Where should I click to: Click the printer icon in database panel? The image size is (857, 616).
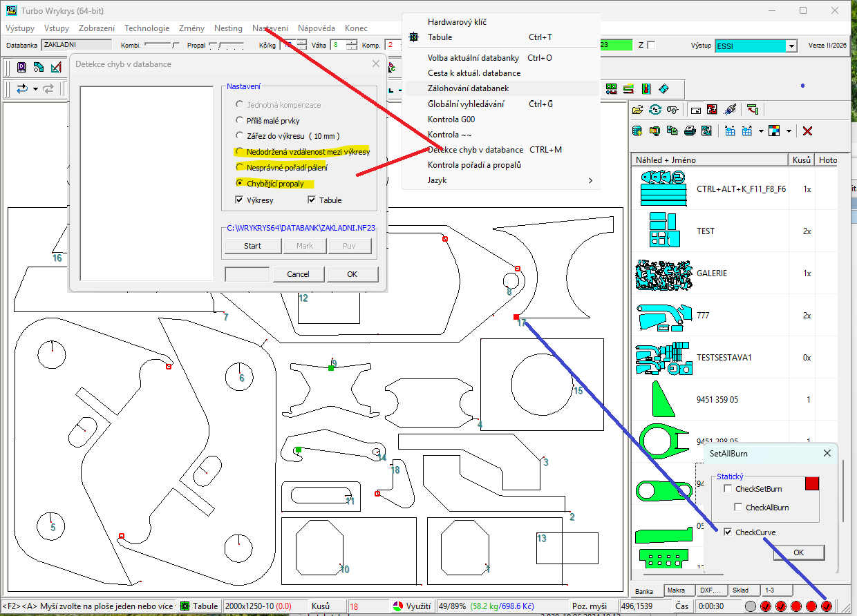click(x=690, y=131)
